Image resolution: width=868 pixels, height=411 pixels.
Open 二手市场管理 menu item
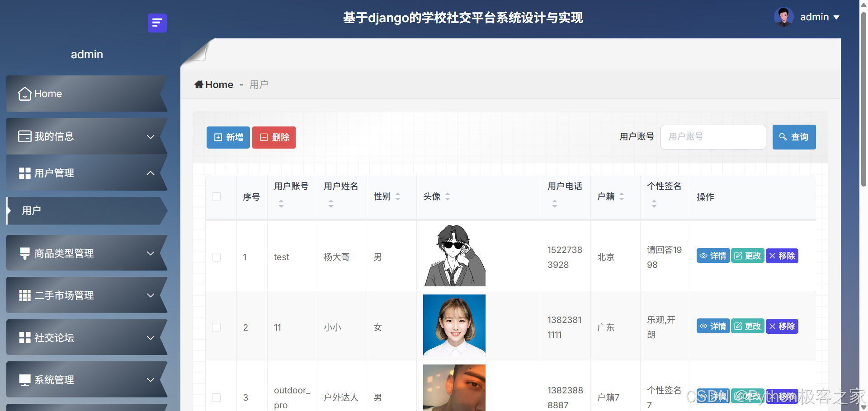[87, 295]
